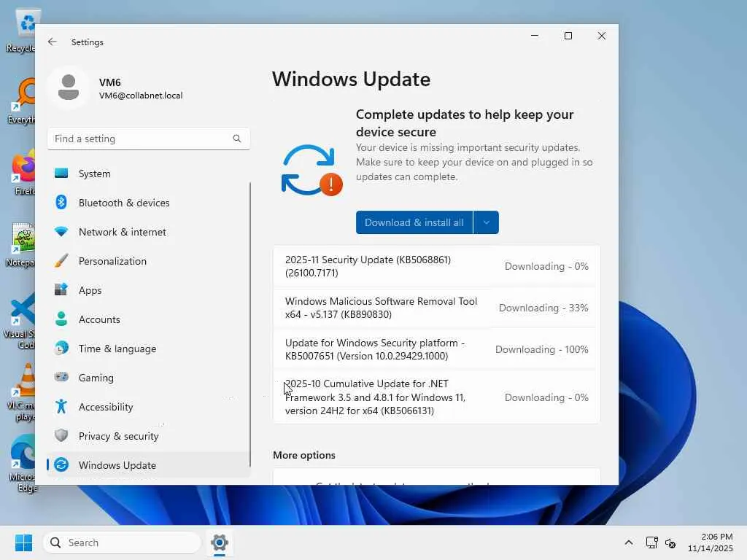Click the Privacy & security shield icon

pyautogui.click(x=61, y=435)
